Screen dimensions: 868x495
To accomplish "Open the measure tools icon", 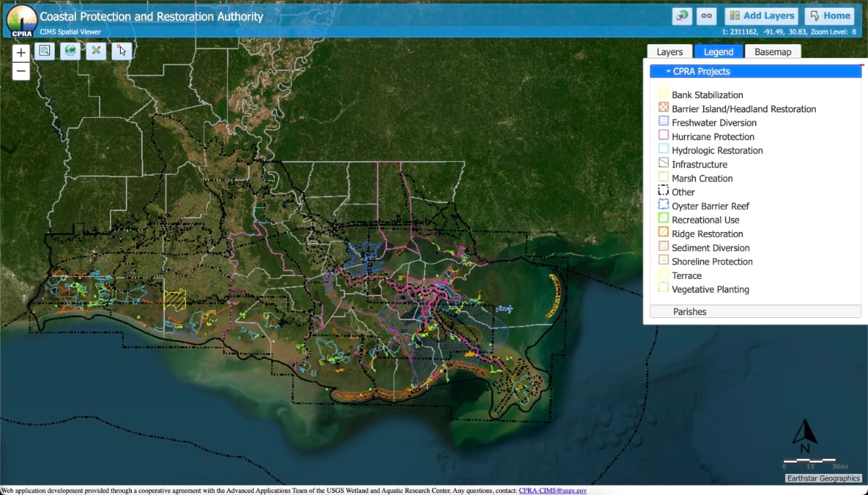I will [x=96, y=51].
